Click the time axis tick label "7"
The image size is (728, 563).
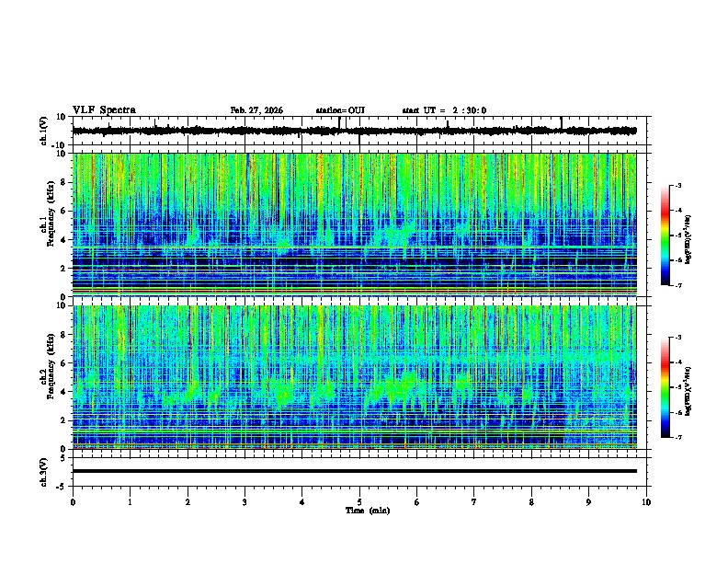click(474, 502)
